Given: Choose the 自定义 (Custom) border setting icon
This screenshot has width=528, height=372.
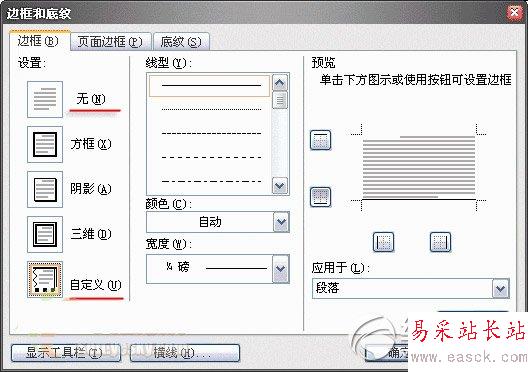Looking at the screenshot, I should pyautogui.click(x=45, y=279).
